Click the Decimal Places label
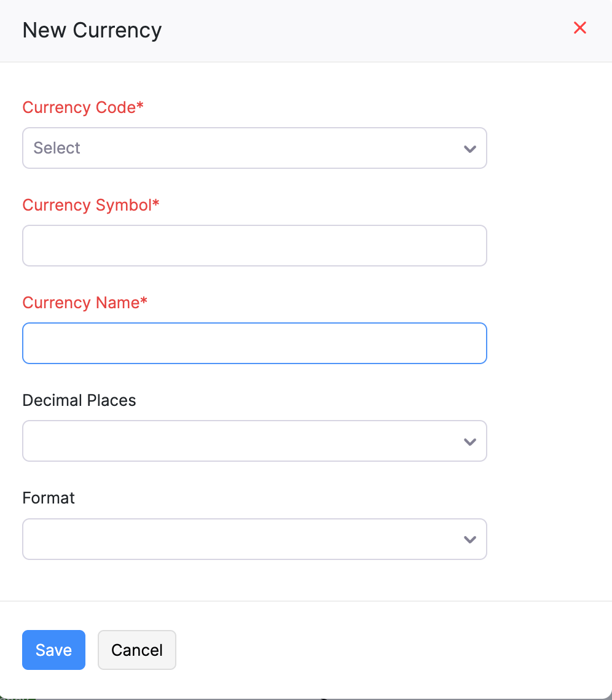The image size is (612, 700). pyautogui.click(x=79, y=400)
